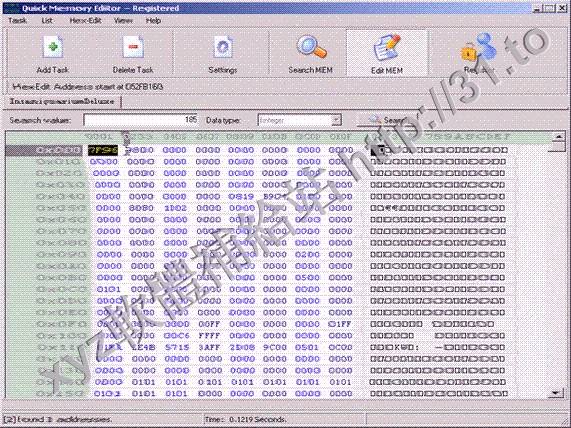Select the InsaniquariumDeluxe task tab
This screenshot has width=571, height=428.
(62, 101)
